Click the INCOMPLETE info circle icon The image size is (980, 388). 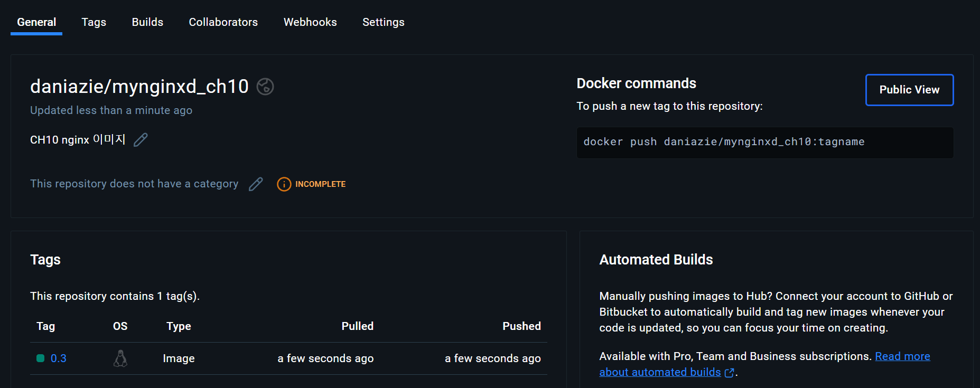tap(284, 184)
